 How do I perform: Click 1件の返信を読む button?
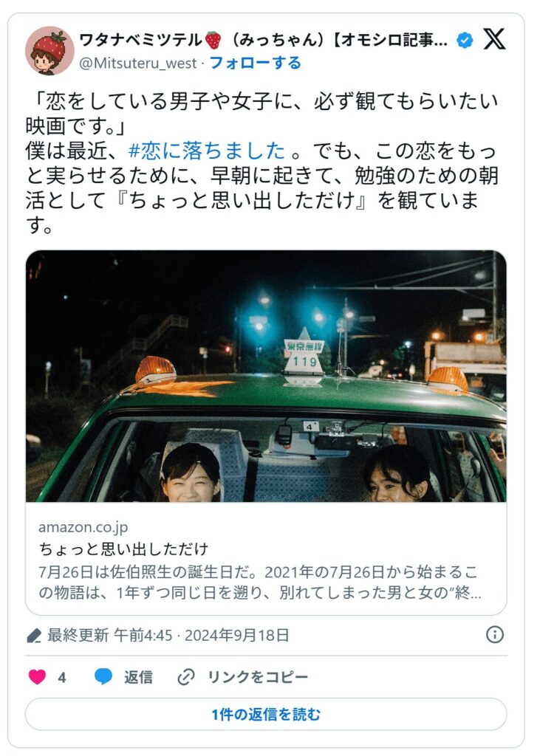point(266,714)
